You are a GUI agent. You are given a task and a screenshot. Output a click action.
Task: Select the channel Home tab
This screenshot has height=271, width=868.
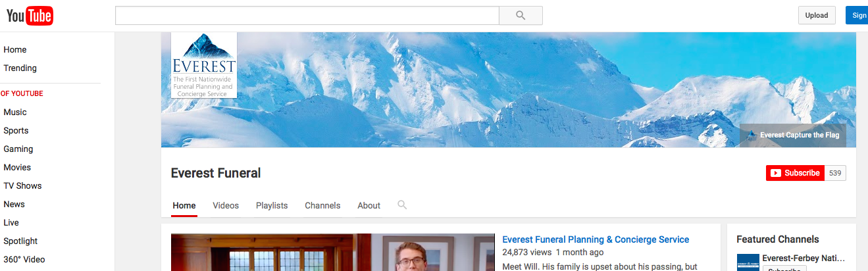pos(184,205)
